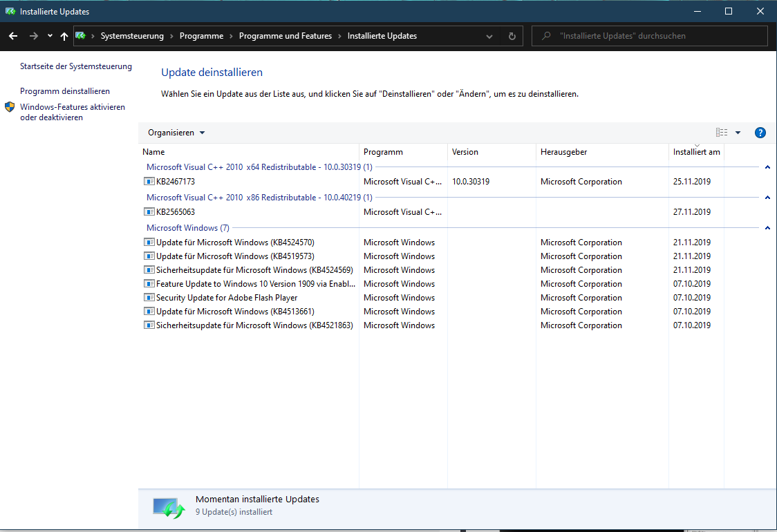Click the icon next to KB4519573 update

[x=149, y=256]
